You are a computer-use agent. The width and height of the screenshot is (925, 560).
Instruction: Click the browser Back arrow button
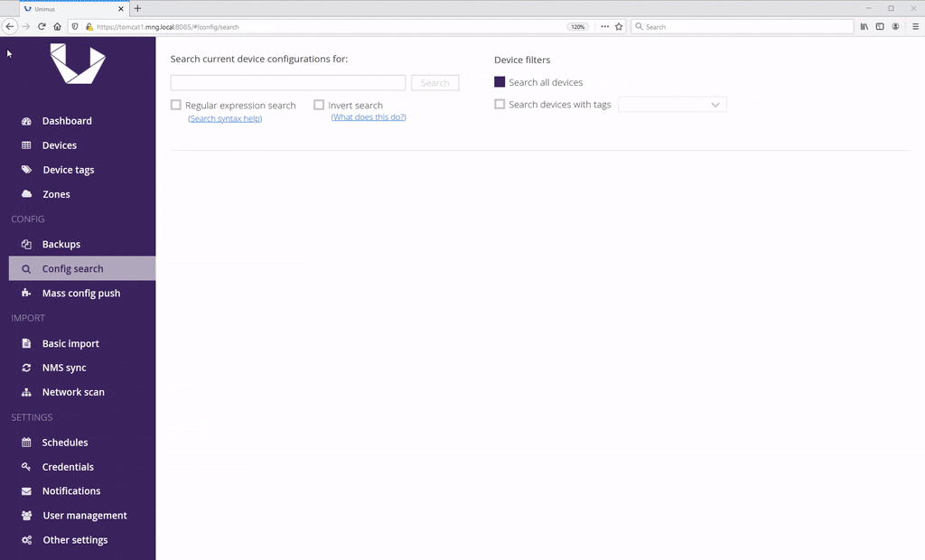tap(9, 26)
